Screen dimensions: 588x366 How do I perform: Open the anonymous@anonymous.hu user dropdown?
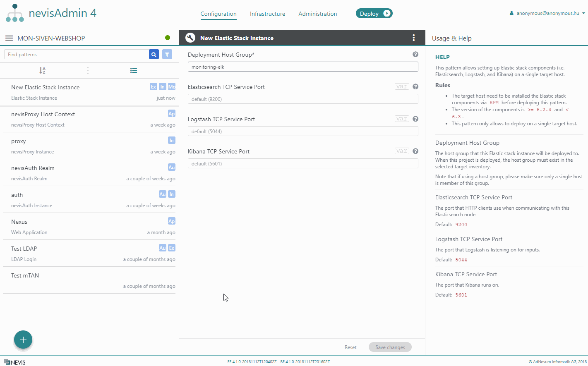coord(547,13)
